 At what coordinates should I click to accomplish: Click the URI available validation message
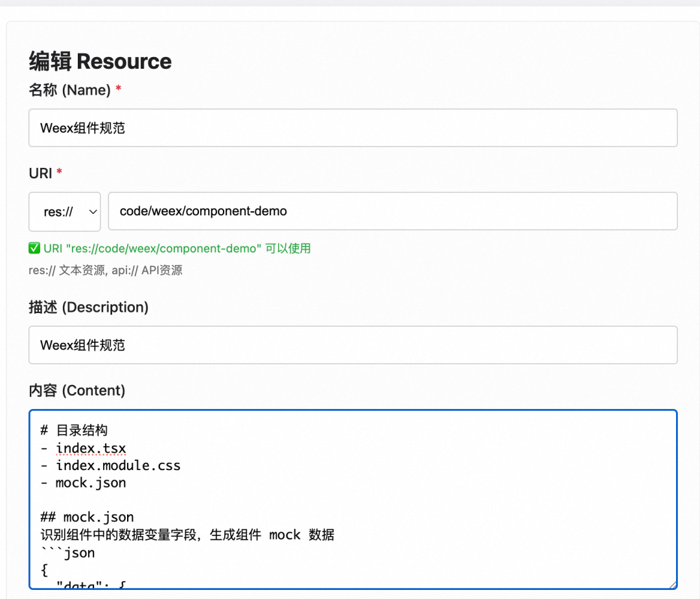177,248
